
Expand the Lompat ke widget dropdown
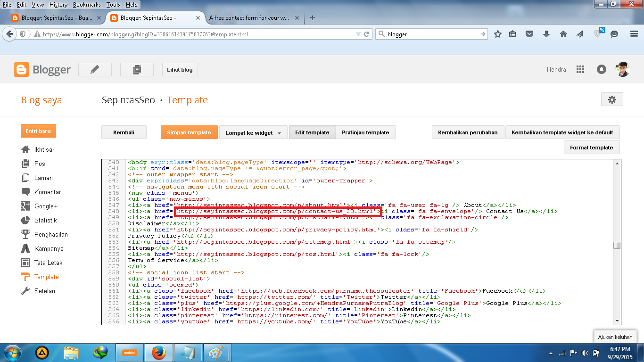253,132
